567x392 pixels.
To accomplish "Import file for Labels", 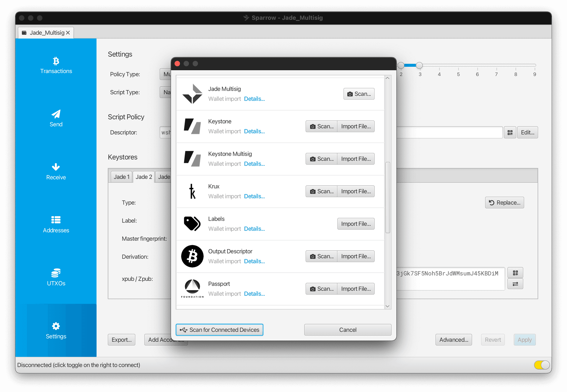I will click(356, 224).
